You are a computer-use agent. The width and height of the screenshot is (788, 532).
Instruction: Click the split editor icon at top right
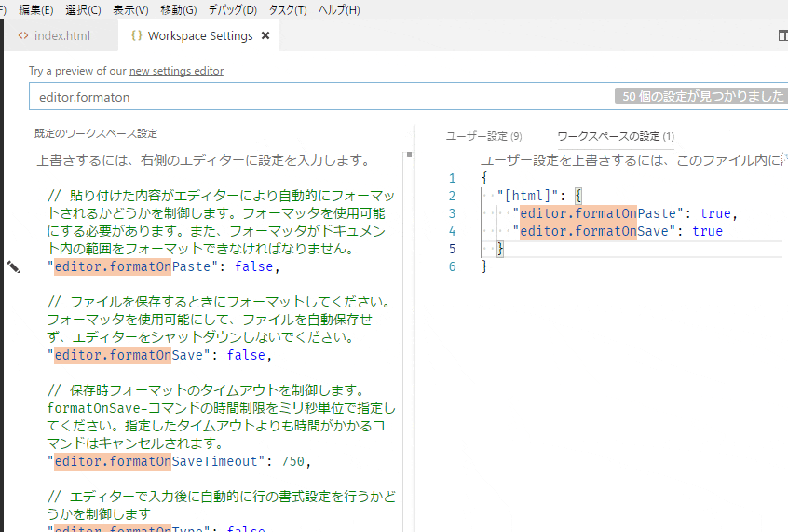782,35
